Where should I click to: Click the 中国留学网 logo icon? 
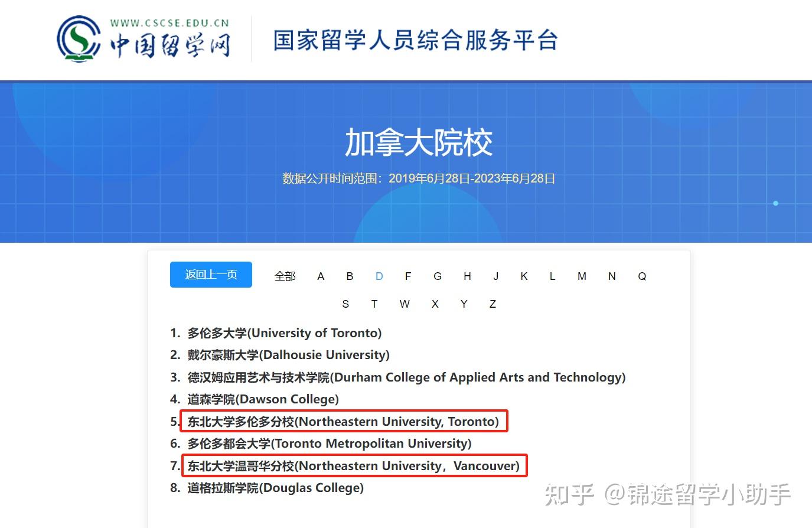(x=79, y=38)
